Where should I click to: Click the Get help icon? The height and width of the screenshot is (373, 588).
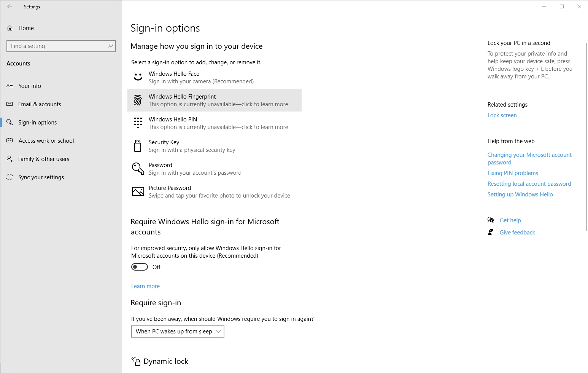click(491, 220)
